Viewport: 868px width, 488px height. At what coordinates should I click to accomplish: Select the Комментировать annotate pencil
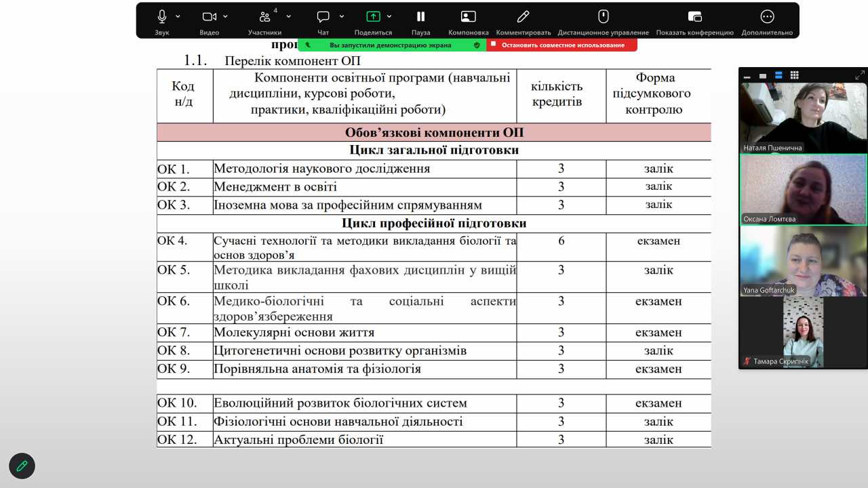click(523, 17)
